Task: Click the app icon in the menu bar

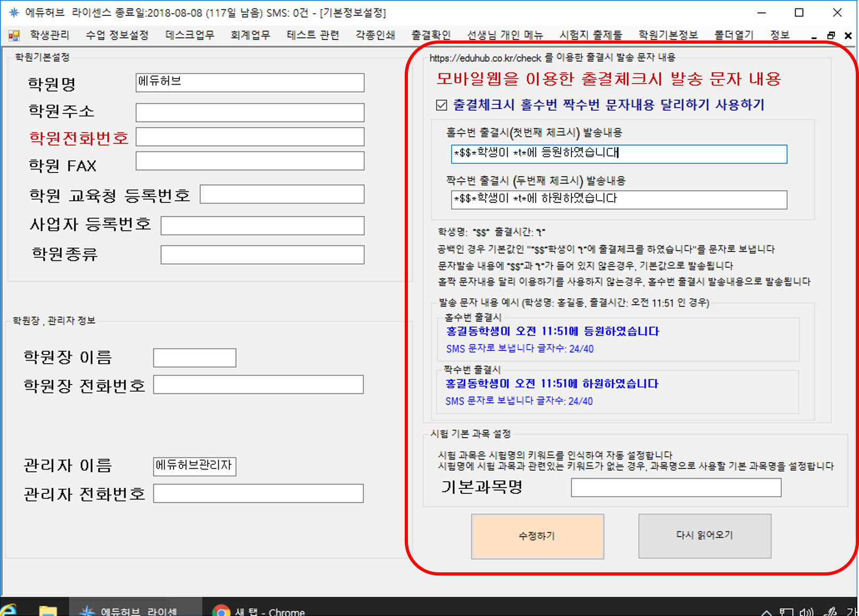Action: 14,36
